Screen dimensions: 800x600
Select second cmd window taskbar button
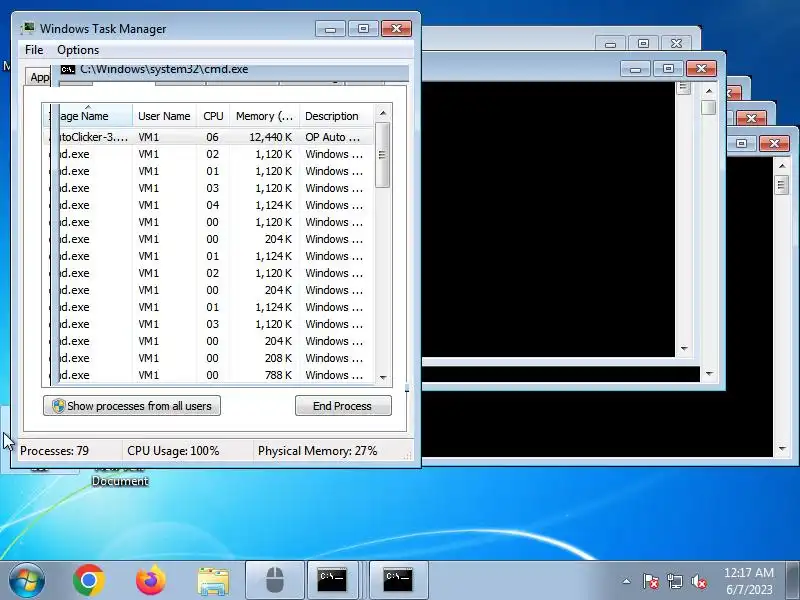click(398, 580)
